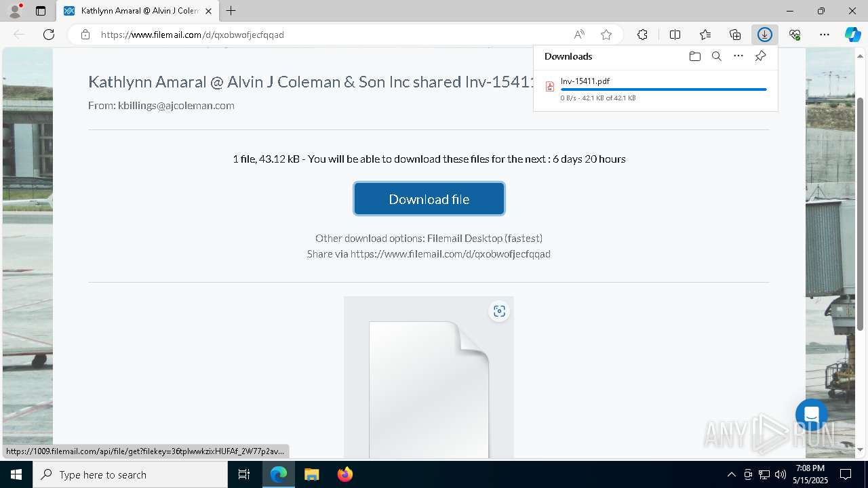Open downloads folder icon
The height and width of the screenshot is (488, 868).
click(695, 56)
